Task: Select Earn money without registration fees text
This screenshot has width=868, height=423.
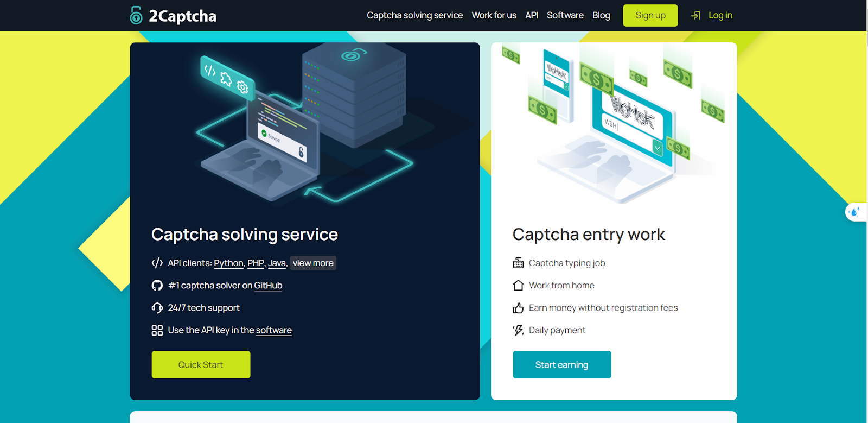Action: (x=603, y=308)
